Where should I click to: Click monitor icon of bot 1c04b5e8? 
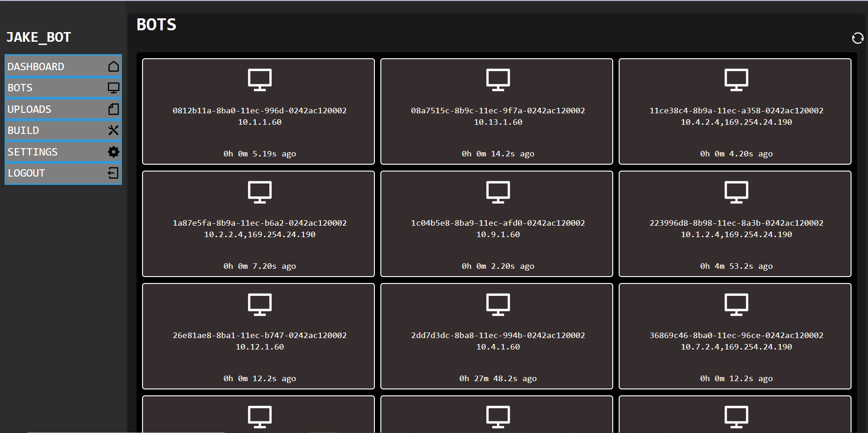pyautogui.click(x=498, y=192)
